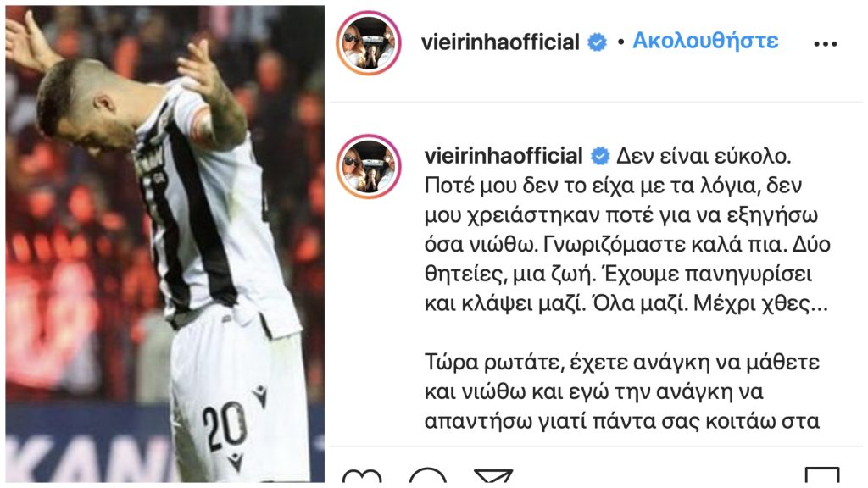Click the paragraph starting 'Τώρα ρωτάτε'
This screenshot has height=488, width=868.
622,391
